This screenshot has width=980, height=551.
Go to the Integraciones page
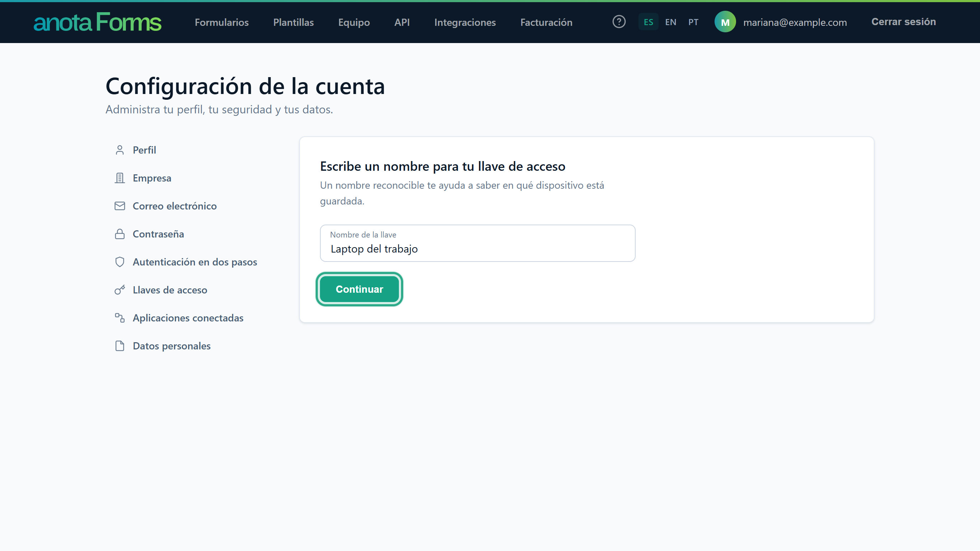pos(465,22)
